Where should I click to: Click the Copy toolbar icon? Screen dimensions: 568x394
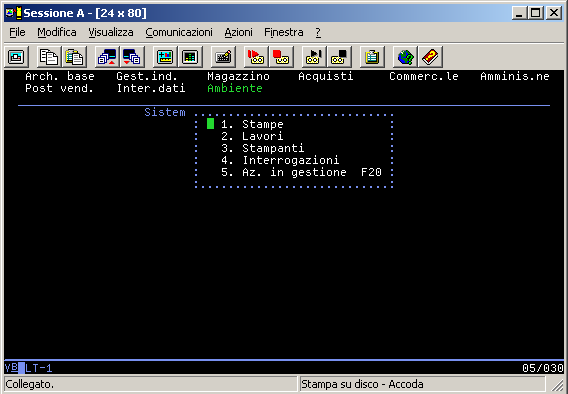[x=49, y=57]
